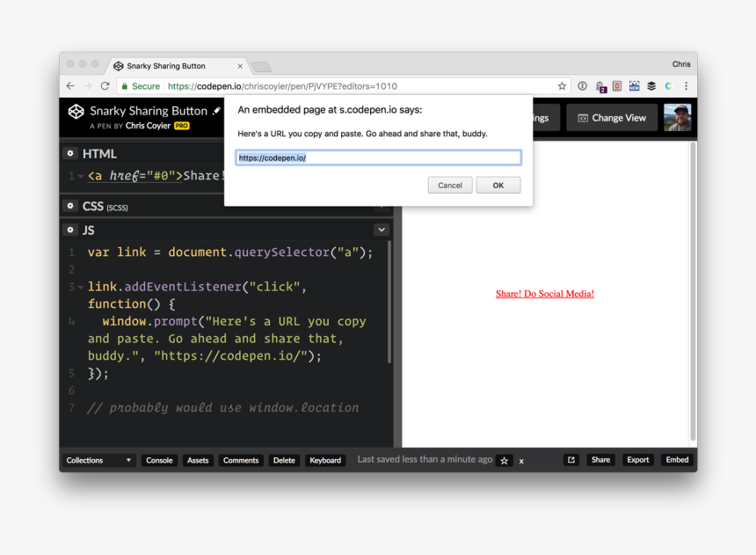
Task: Click the CodePen logo in the header
Action: tap(76, 112)
